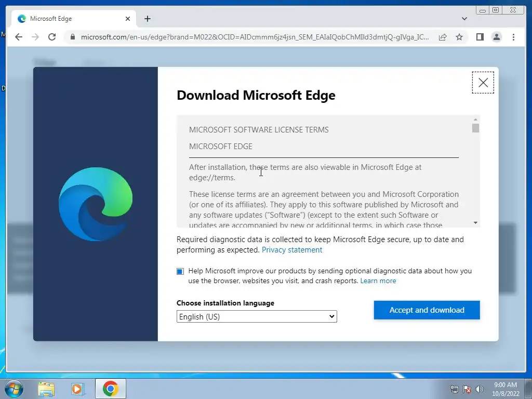Reload the current page
532x399 pixels.
[52, 37]
